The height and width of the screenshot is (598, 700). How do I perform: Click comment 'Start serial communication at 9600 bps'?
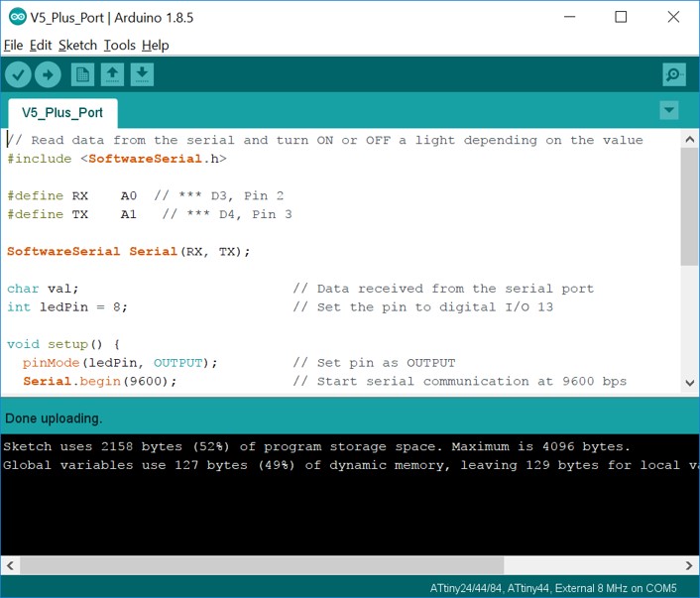460,382
